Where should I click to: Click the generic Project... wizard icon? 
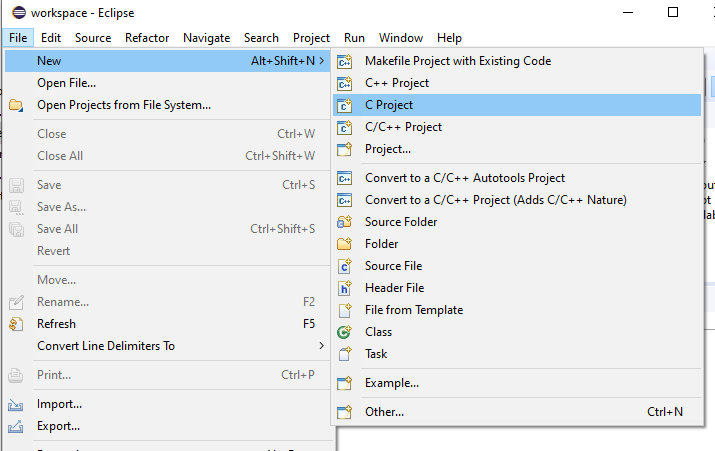point(345,149)
